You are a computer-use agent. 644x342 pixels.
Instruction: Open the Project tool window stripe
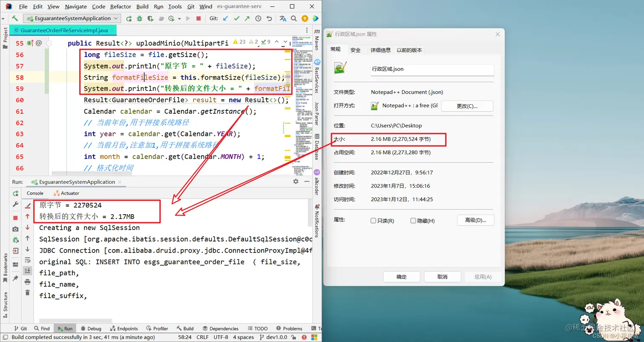5,38
